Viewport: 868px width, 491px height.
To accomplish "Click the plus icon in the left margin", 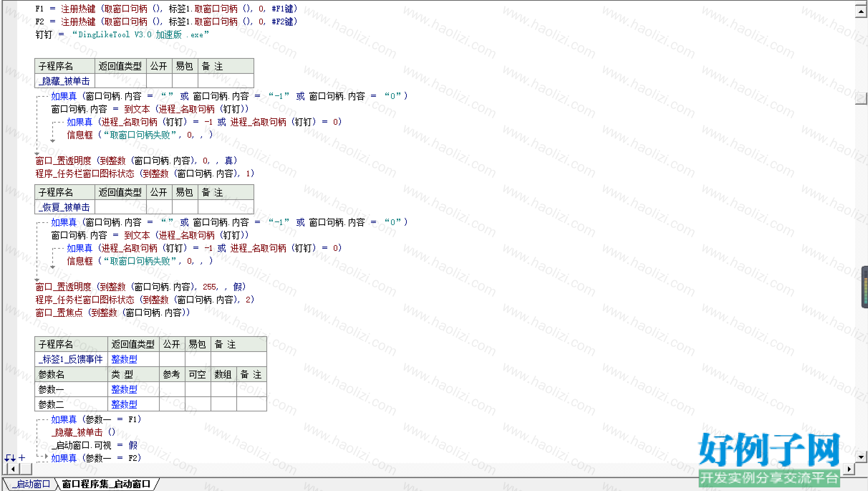I will pos(22,458).
